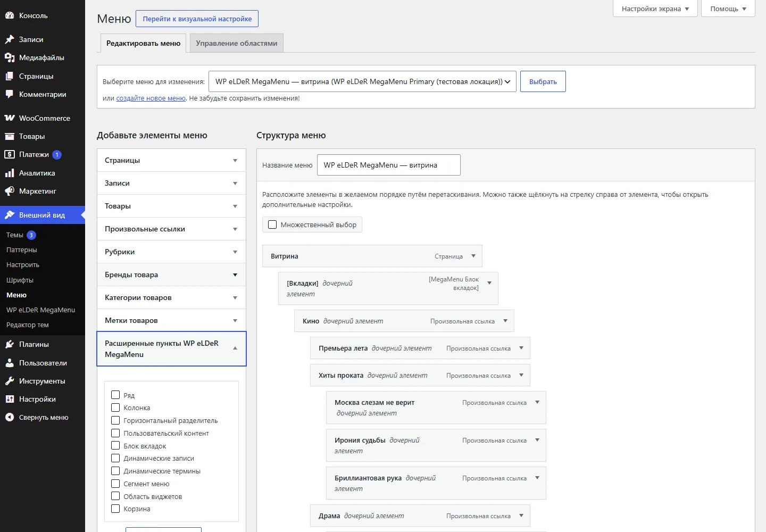
Task: Tick the Колонка checkbox
Action: tap(115, 408)
